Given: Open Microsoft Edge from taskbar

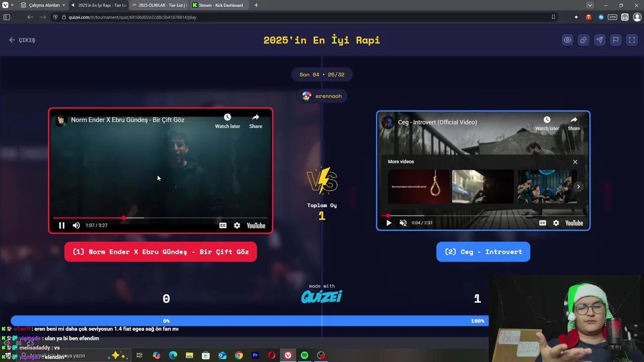Looking at the screenshot, I should coord(173,355).
